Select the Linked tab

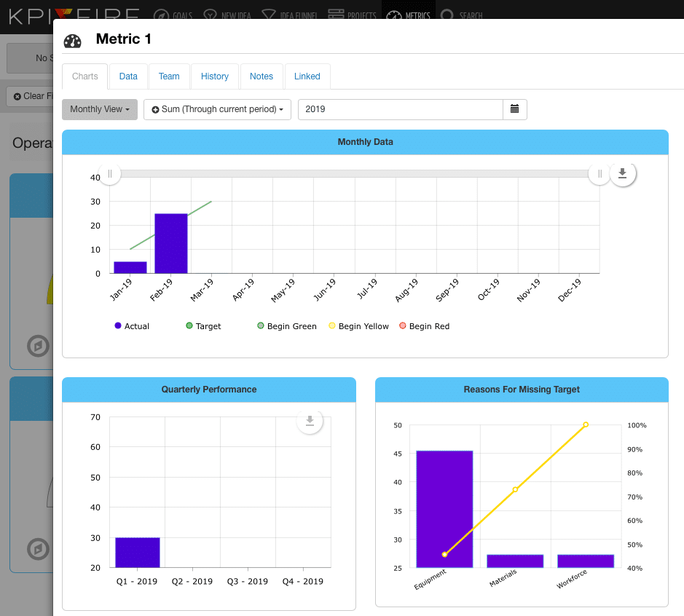[307, 76]
